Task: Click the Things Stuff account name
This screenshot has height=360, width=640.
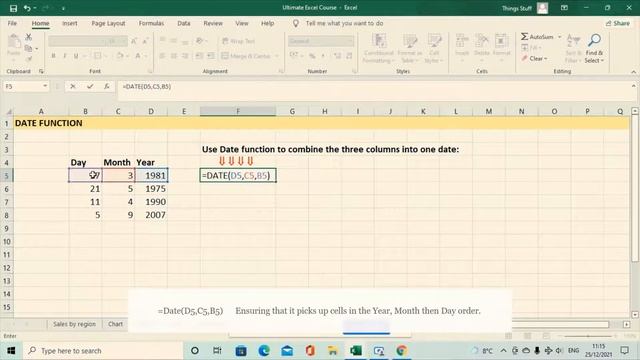Action: pyautogui.click(x=516, y=8)
